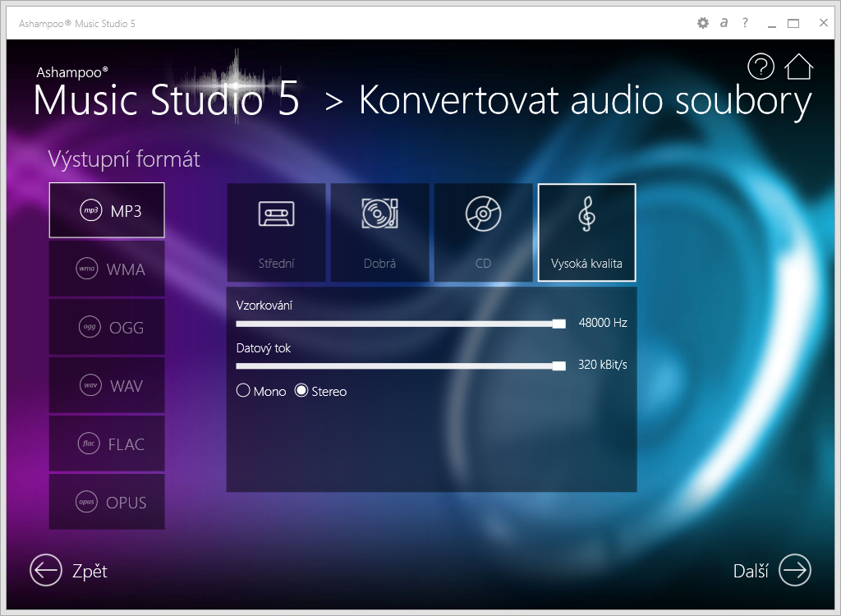Select the WMA output format
Screen dimensions: 841x616
107,269
